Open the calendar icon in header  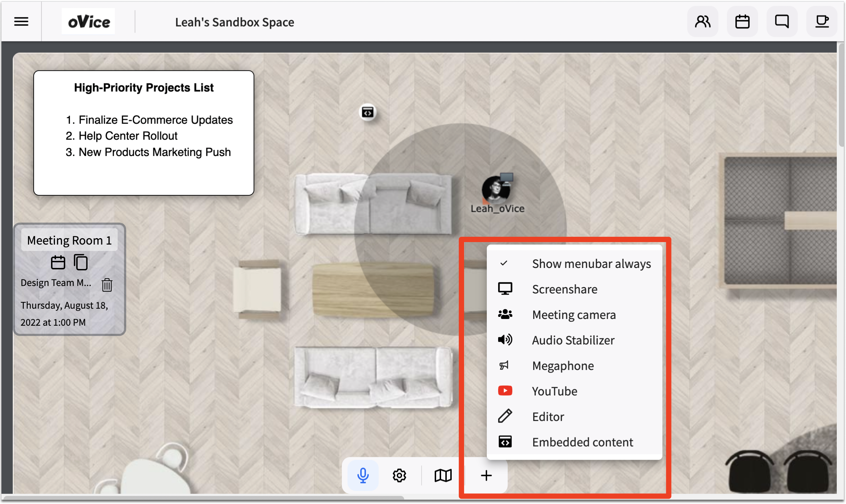(x=742, y=22)
